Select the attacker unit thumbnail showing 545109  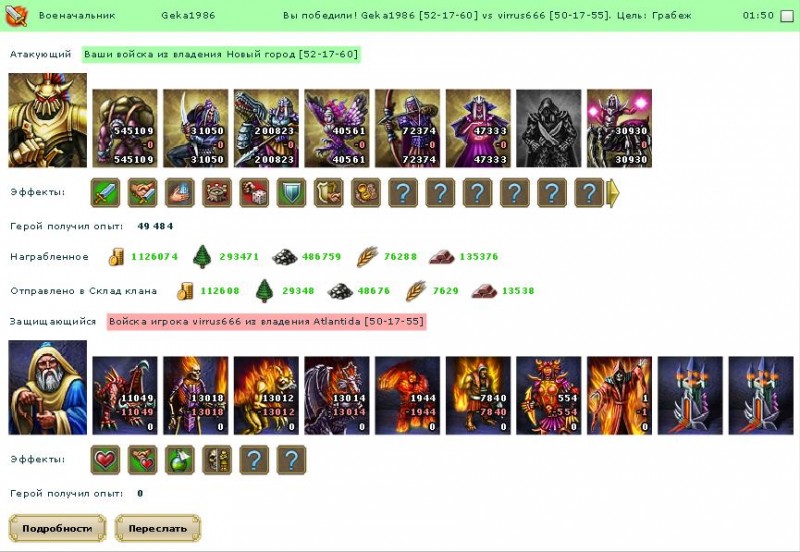click(125, 129)
